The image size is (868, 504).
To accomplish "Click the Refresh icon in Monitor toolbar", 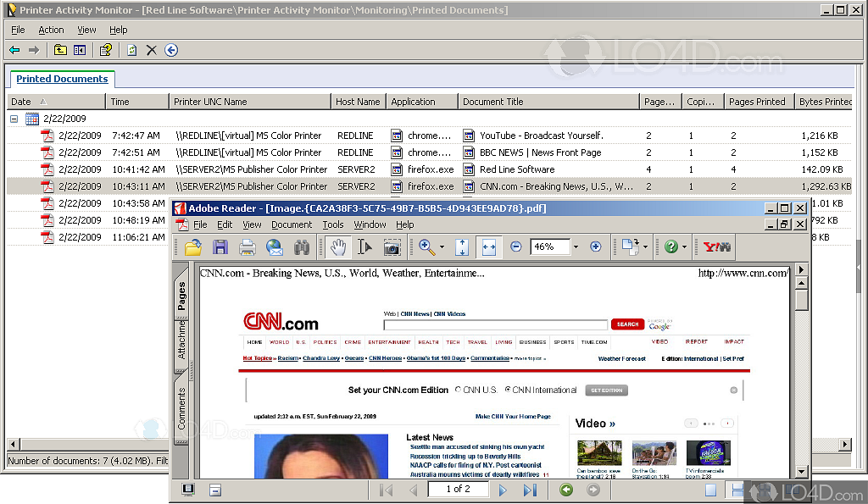I will 132,51.
